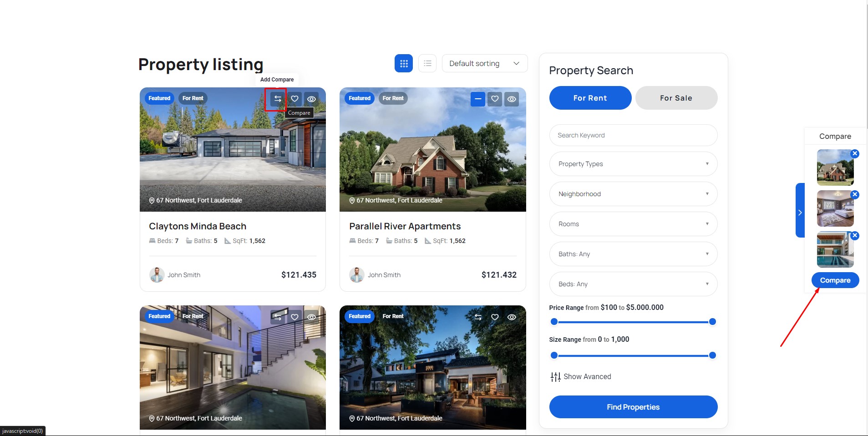868x436 pixels.
Task: Click the Find Properties button
Action: (x=633, y=407)
